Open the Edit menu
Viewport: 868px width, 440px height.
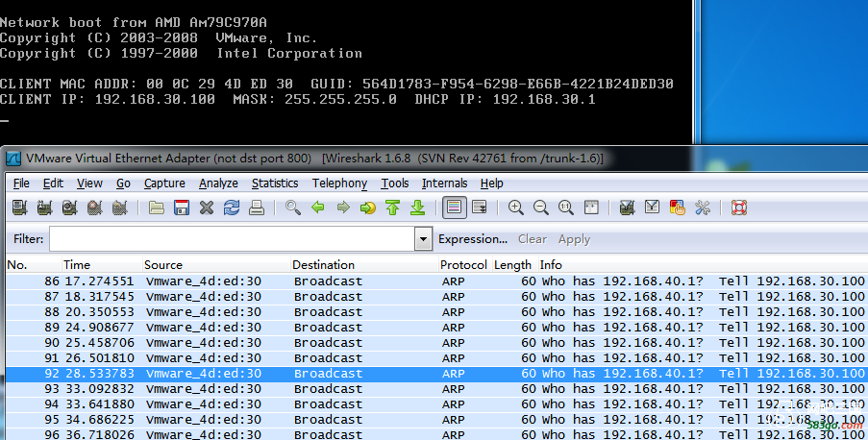pos(53,183)
